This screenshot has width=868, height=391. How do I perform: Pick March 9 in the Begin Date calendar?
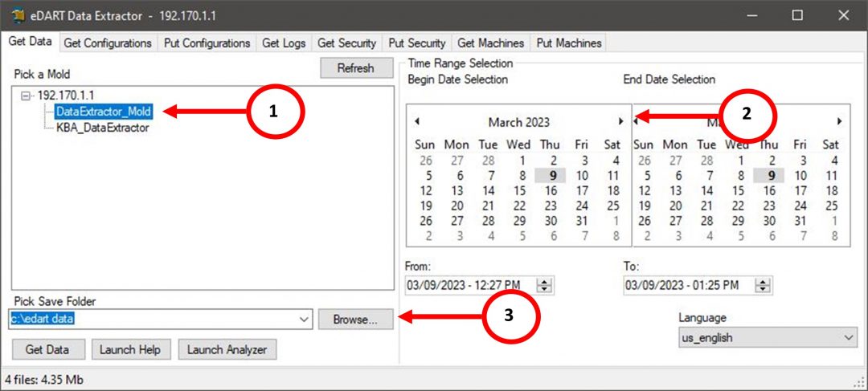[551, 176]
